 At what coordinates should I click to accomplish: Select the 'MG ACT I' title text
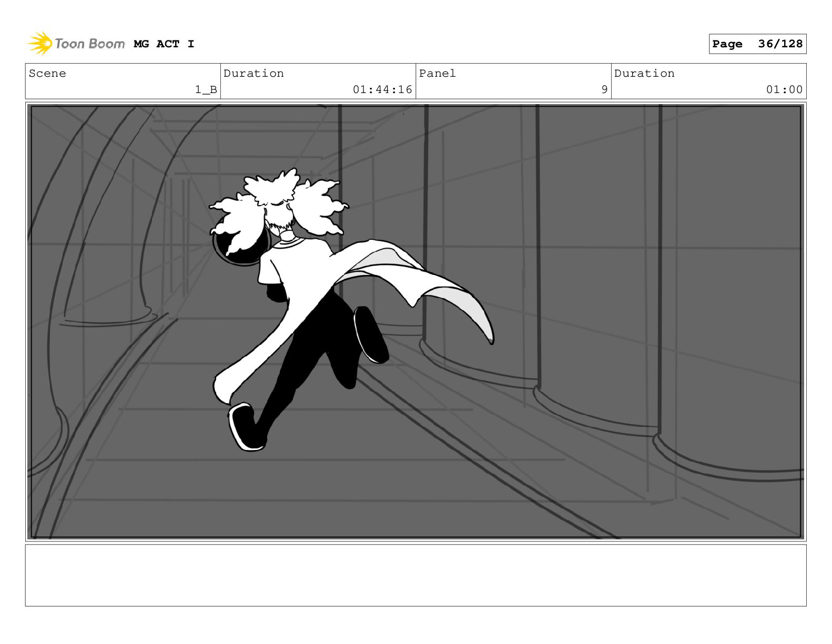tap(164, 44)
